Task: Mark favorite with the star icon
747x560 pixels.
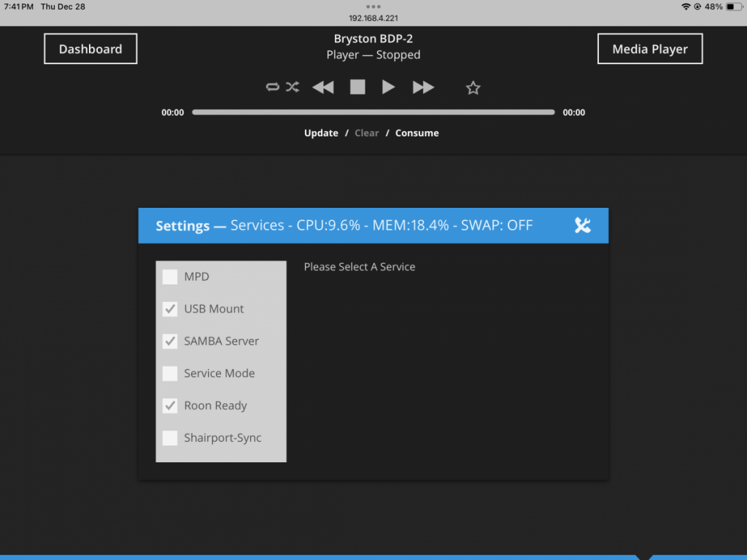Action: 473,87
